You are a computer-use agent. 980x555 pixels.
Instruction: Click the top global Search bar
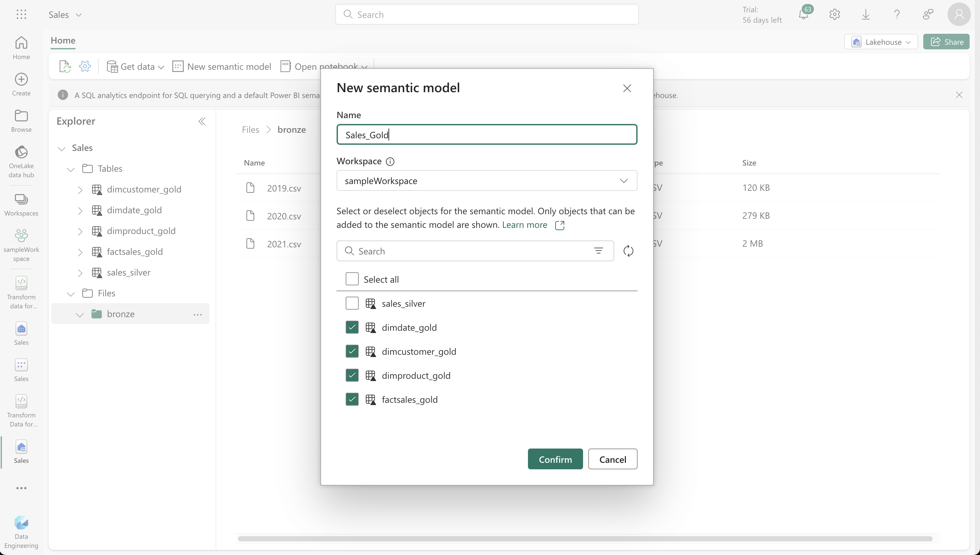pos(486,15)
